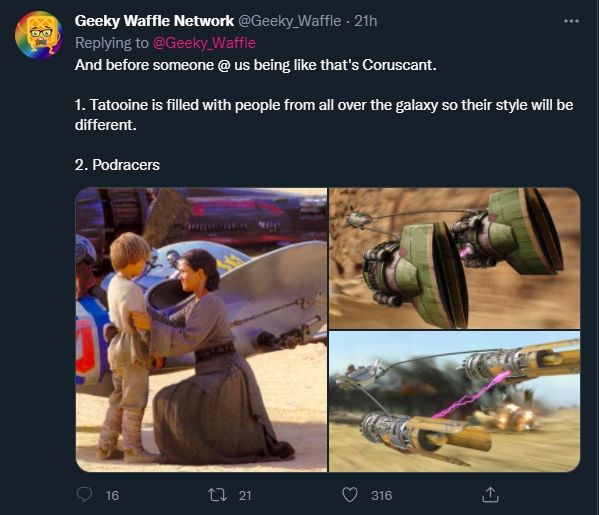The height and width of the screenshot is (515, 599).
Task: View the Anakin and Shmi photo
Action: (201, 330)
